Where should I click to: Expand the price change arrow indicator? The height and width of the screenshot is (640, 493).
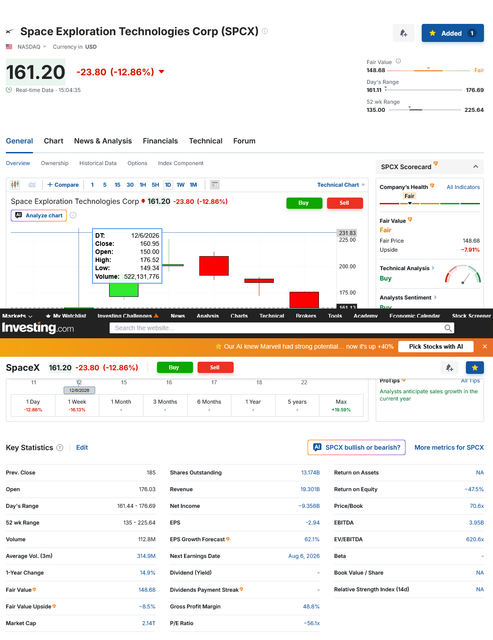162,72
